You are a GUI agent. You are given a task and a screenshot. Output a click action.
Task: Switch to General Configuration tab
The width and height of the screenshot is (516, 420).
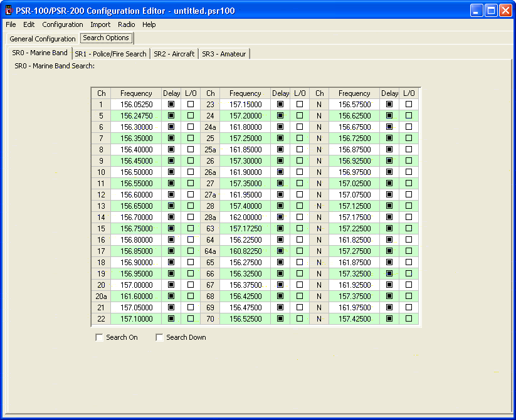coord(43,39)
